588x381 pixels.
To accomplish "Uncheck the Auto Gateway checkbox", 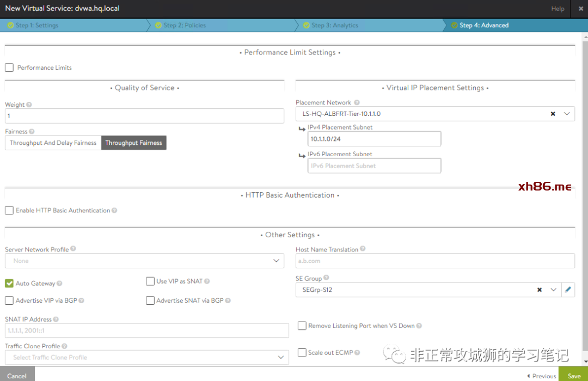I will (9, 284).
